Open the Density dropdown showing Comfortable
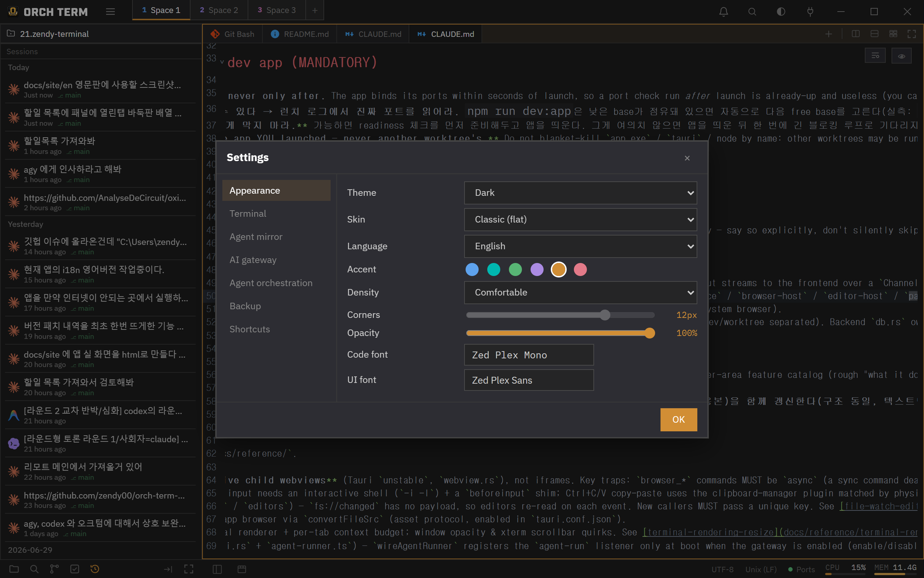 point(580,293)
